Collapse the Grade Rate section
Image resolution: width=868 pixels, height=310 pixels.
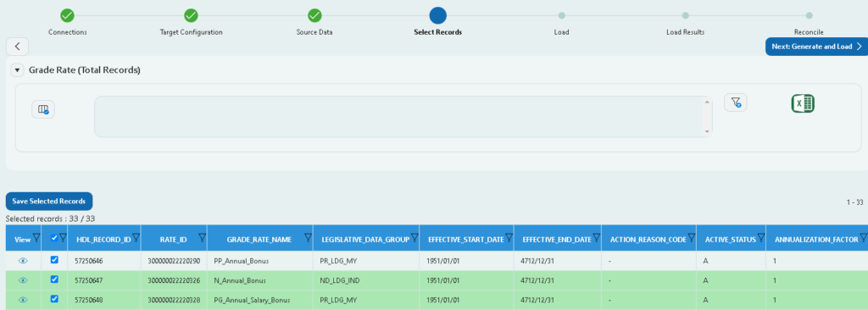(17, 70)
